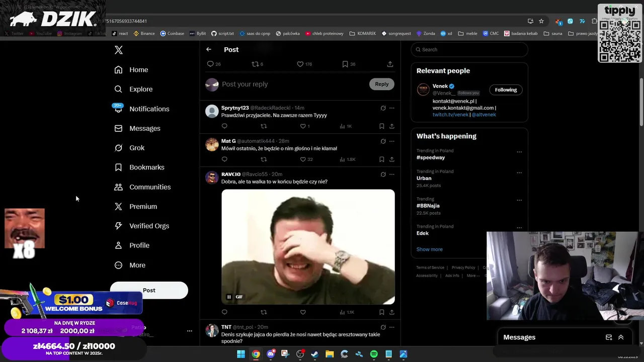Click the main post's reply icon showing 26
644x362 pixels.
210,64
